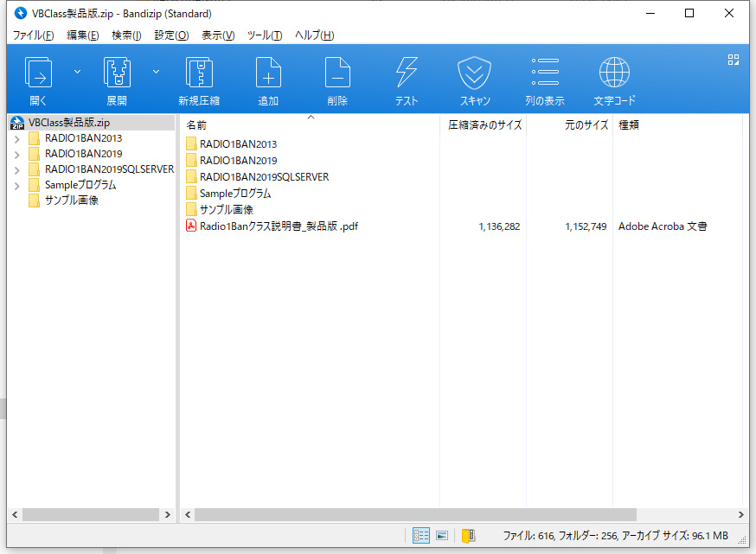This screenshot has height=554, width=756.
Task: Click the 新規圧縮 (New archive) icon
Action: point(199,73)
